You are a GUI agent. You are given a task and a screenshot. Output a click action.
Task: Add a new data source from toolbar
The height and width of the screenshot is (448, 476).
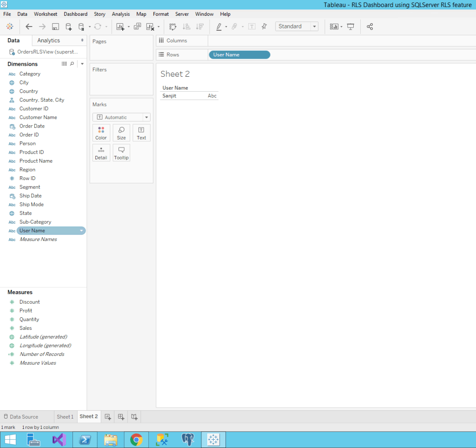[x=68, y=27]
